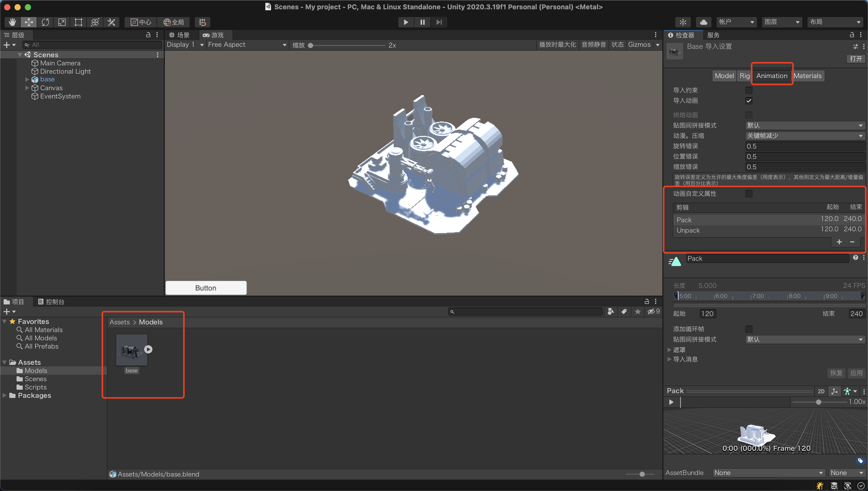Open the cloud services icon
This screenshot has height=491, width=868.
click(703, 22)
